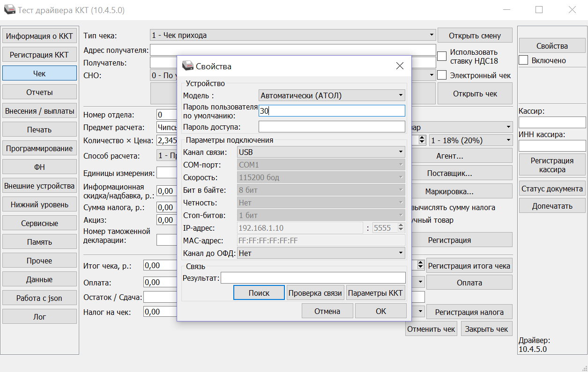
Task: Open the ФН section
Action: 39,167
